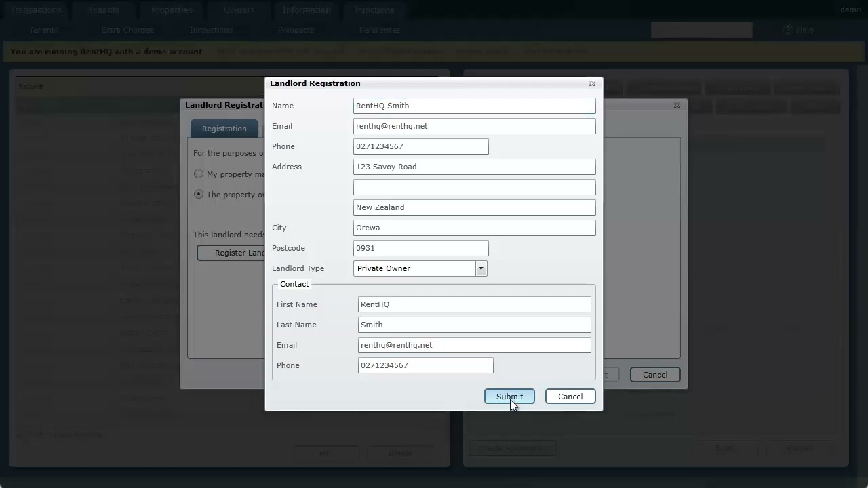Open the References submenu item
This screenshot has height=488, width=868.
(x=380, y=30)
